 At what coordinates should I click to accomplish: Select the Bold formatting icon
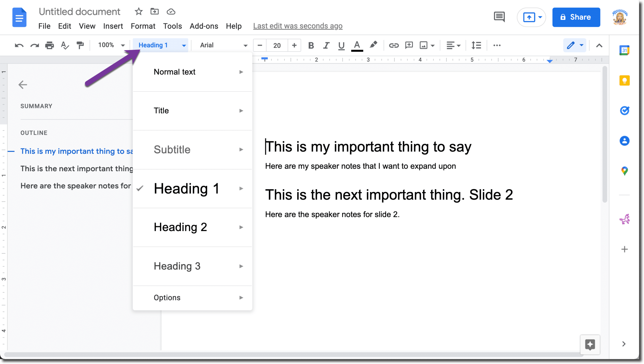coord(311,46)
